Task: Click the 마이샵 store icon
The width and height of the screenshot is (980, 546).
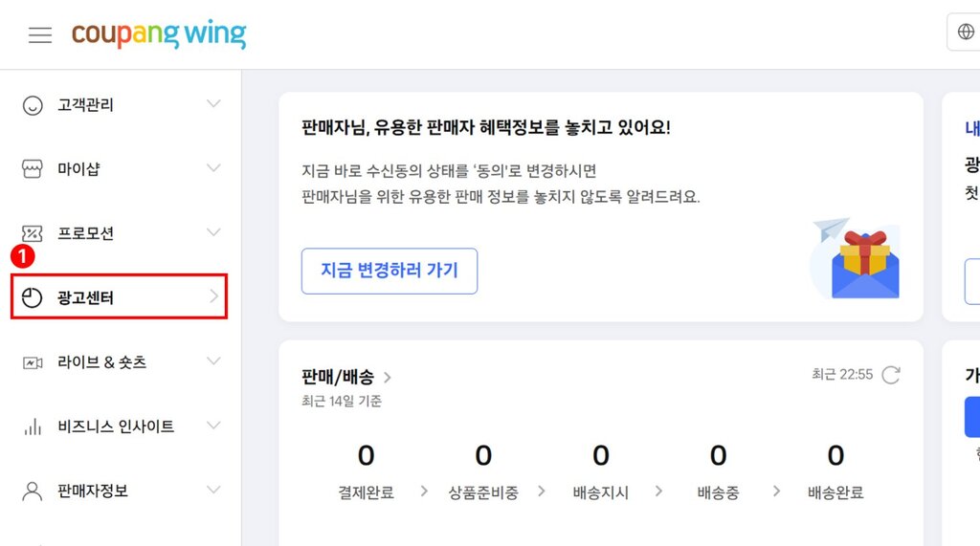Action: [33, 168]
